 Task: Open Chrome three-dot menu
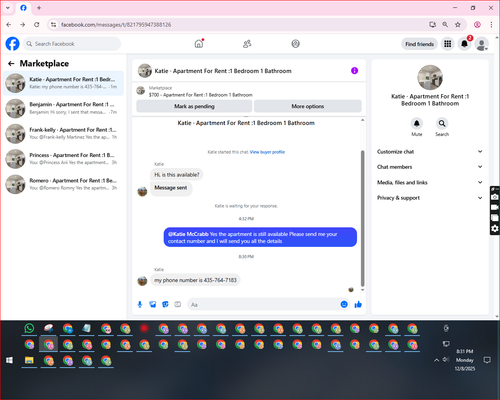coord(491,25)
